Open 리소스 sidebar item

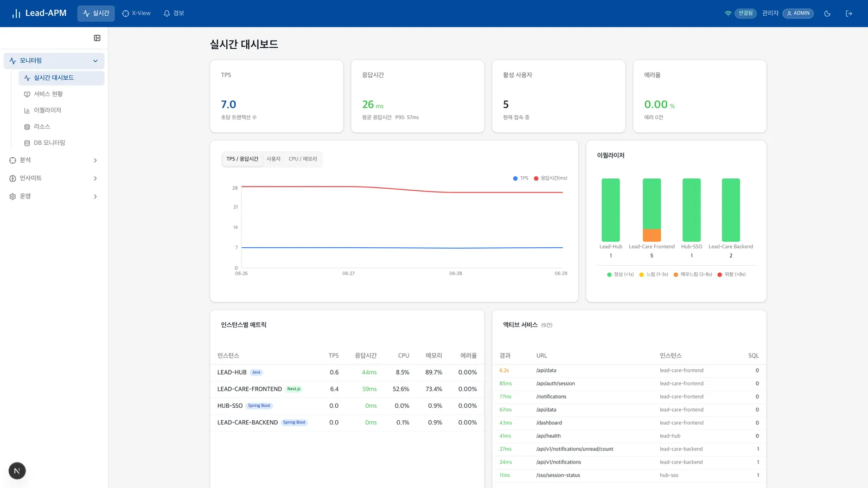(x=61, y=127)
